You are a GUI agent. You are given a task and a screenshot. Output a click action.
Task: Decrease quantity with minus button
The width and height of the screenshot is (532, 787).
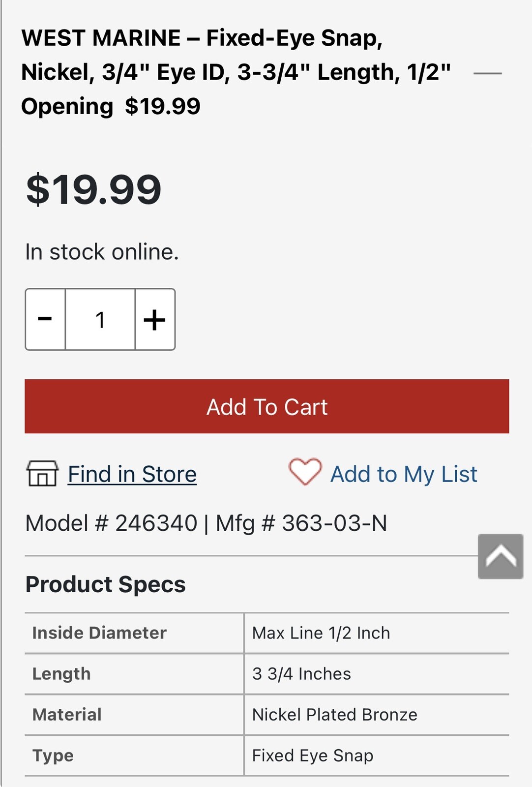tap(45, 319)
